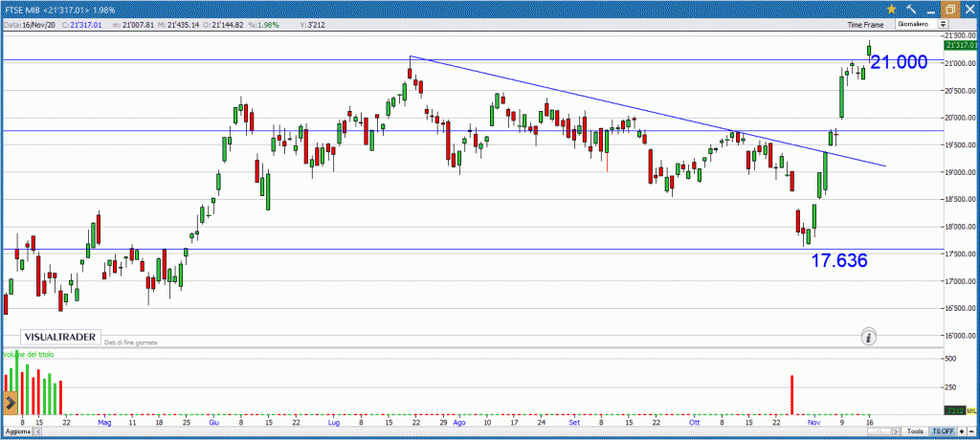Click the 18'500.00 price axis label

coord(962,199)
